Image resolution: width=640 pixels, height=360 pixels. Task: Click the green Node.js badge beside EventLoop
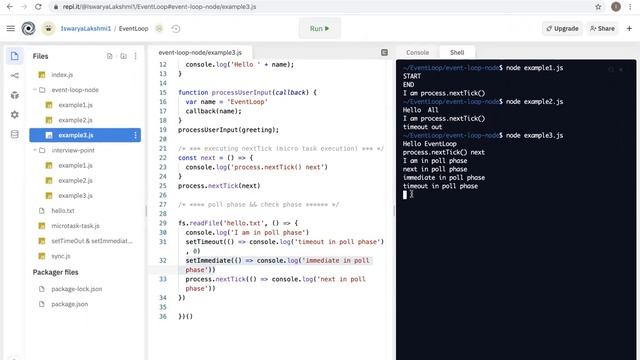(x=159, y=29)
